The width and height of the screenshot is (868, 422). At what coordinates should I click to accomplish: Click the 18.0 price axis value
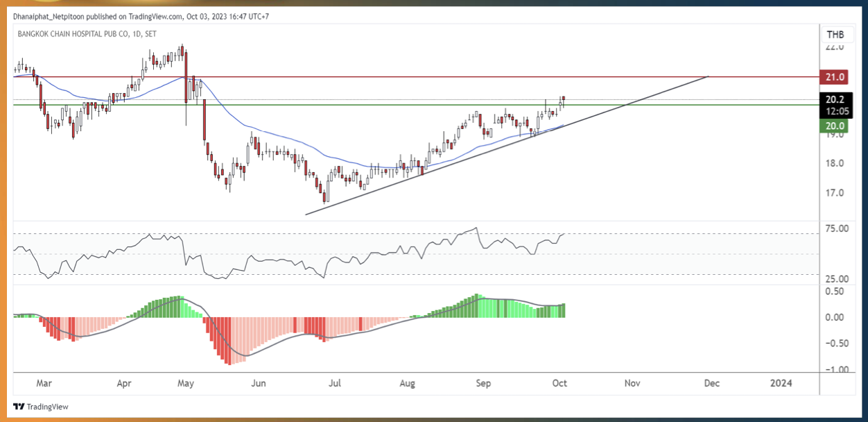coord(834,163)
